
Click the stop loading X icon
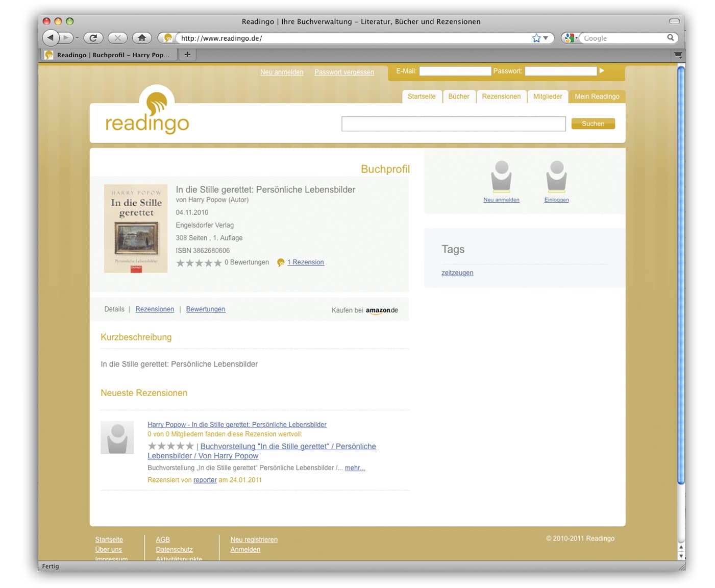coord(117,38)
